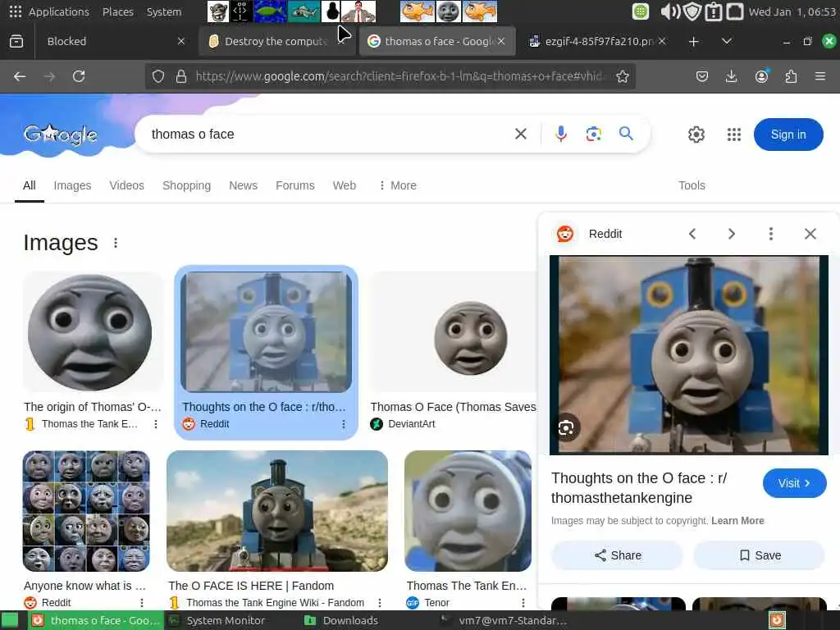Share the previewed image

coord(617,555)
